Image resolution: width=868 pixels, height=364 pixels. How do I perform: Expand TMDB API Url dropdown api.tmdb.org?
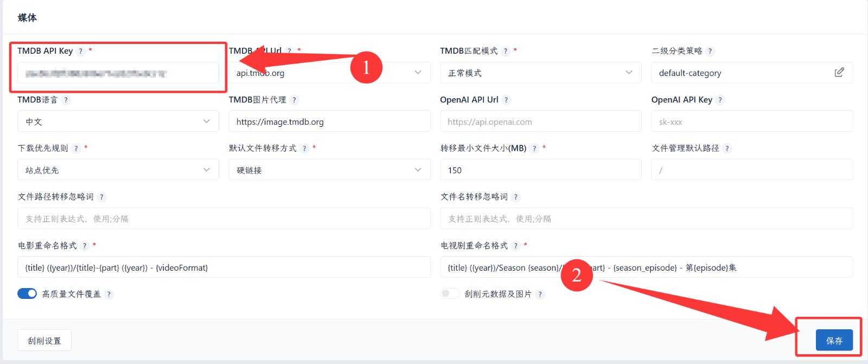(329, 73)
